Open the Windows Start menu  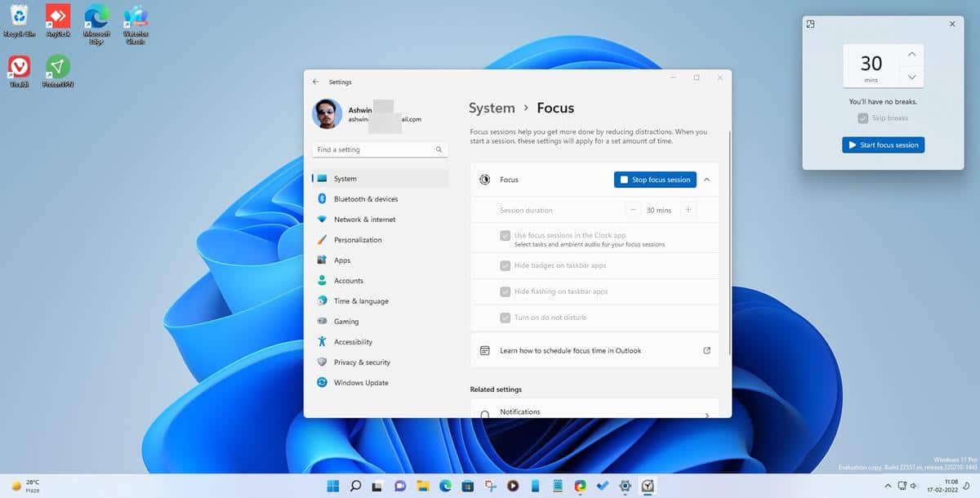(x=333, y=486)
